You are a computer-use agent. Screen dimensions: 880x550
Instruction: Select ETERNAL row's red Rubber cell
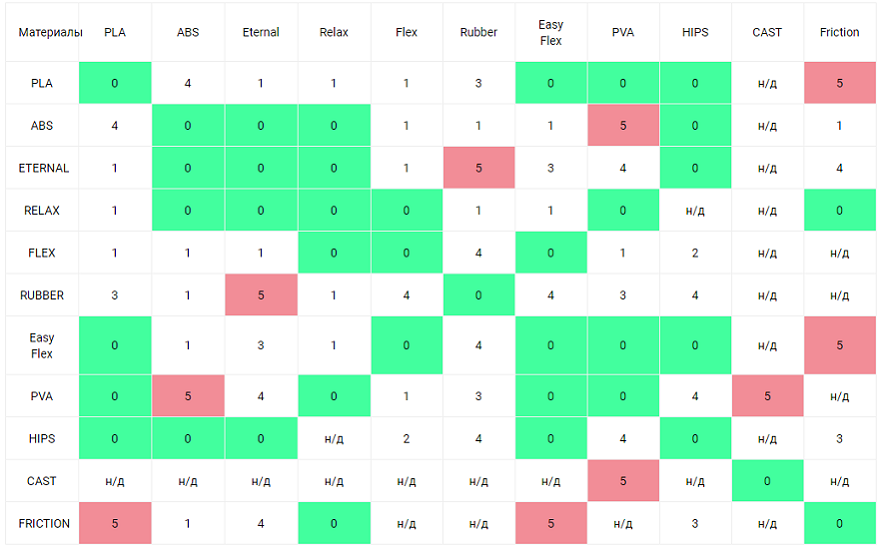click(x=479, y=168)
